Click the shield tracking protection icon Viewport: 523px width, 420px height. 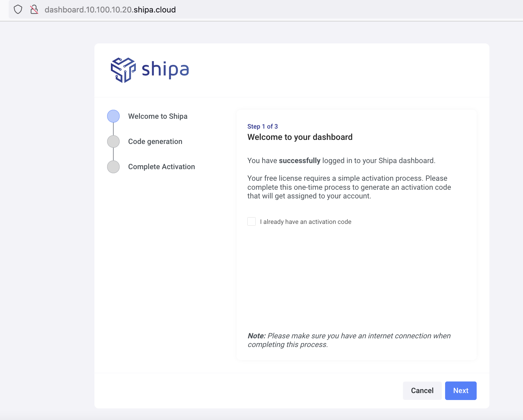[x=18, y=10]
